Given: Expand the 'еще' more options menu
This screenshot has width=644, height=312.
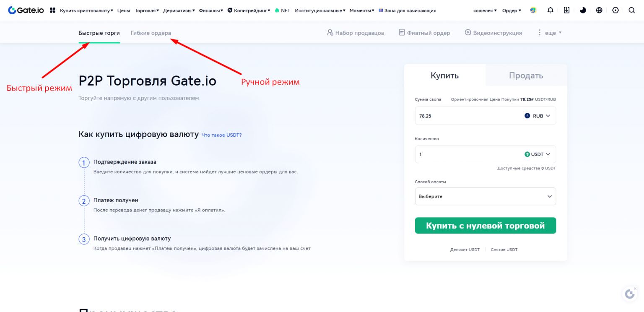Looking at the screenshot, I should [550, 33].
